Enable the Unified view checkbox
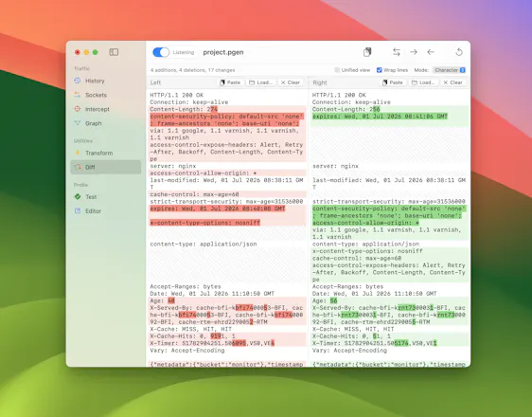 [337, 70]
